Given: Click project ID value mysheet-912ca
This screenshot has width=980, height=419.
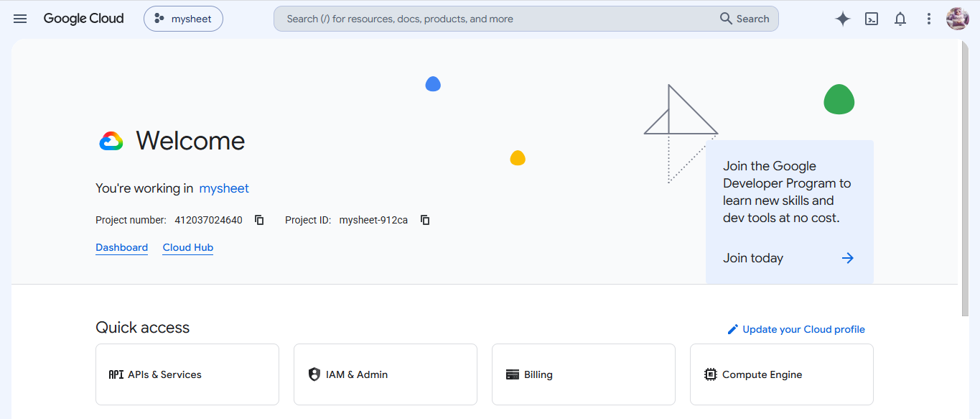Looking at the screenshot, I should [x=373, y=220].
